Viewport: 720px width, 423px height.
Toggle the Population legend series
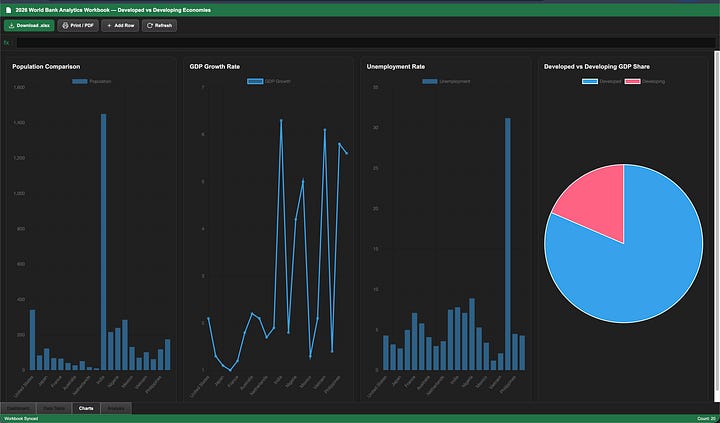click(91, 81)
